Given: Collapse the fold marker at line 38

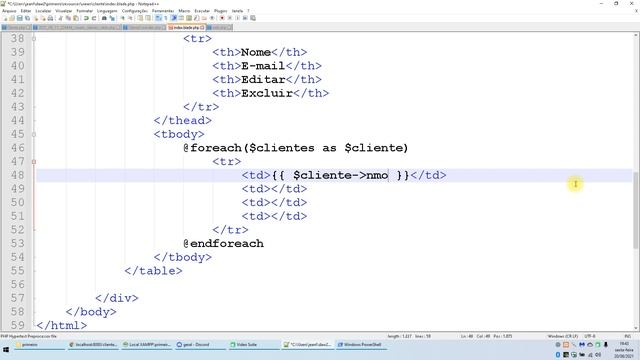Looking at the screenshot, I should [34, 39].
